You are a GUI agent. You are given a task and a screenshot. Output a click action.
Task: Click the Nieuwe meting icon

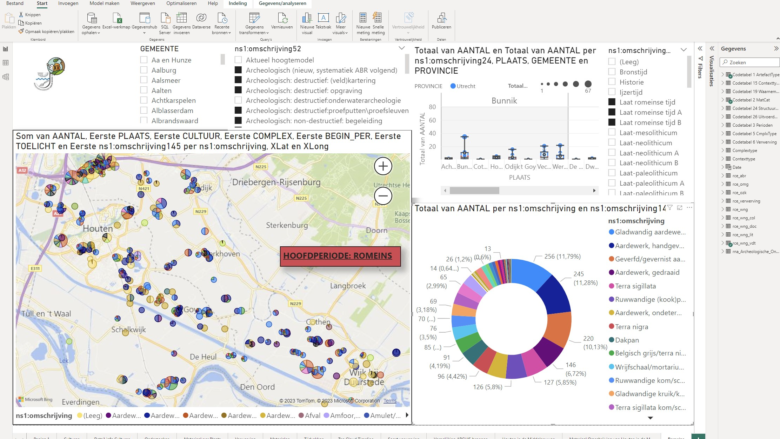click(x=361, y=27)
